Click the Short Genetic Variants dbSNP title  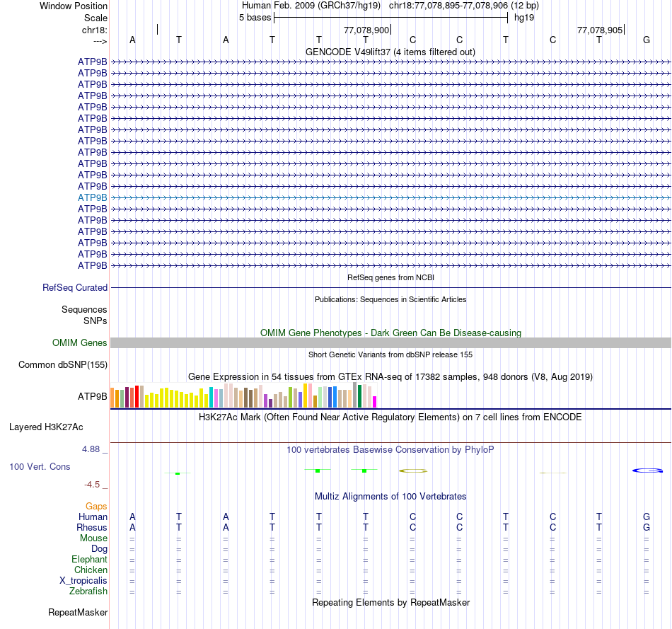[390, 354]
